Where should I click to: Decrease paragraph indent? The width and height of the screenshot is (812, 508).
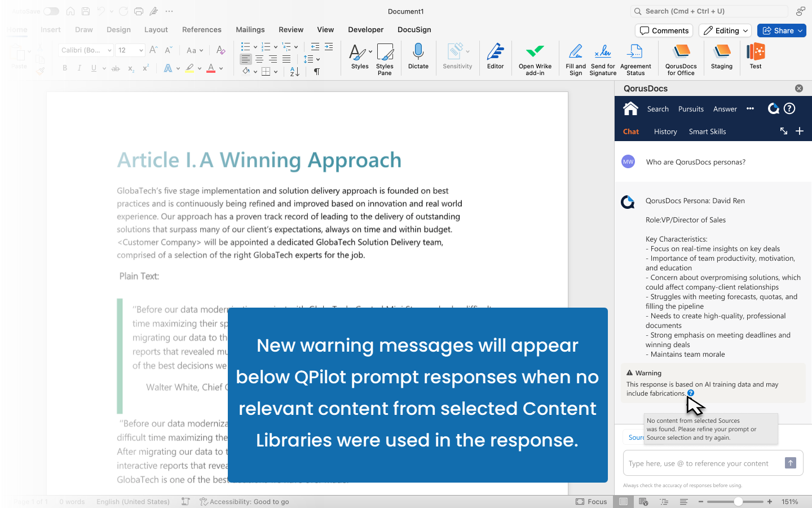[315, 46]
